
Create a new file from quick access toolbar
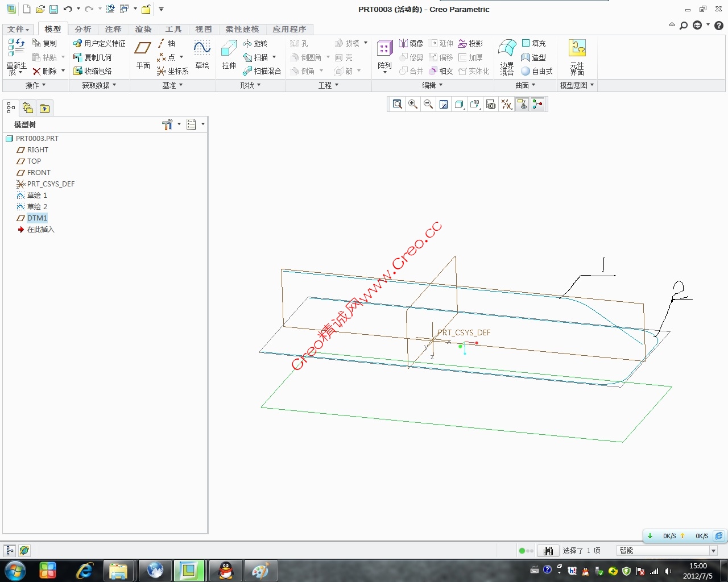tap(26, 9)
